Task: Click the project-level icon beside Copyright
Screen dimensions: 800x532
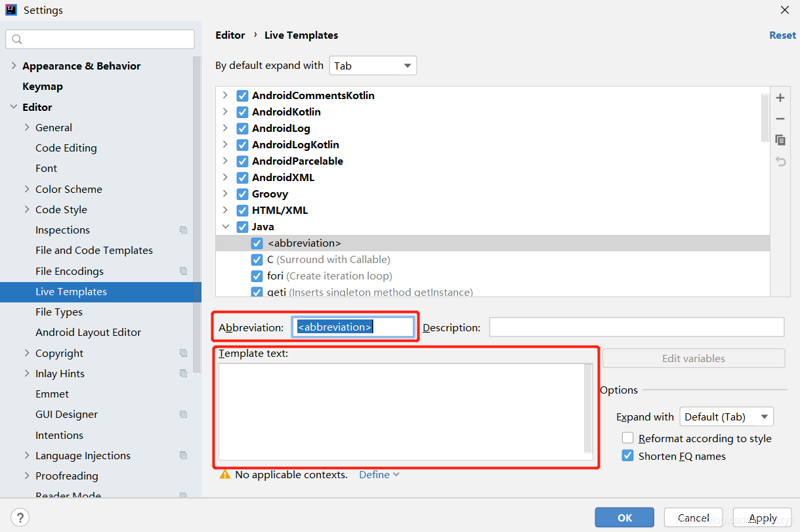Action: 183,353
